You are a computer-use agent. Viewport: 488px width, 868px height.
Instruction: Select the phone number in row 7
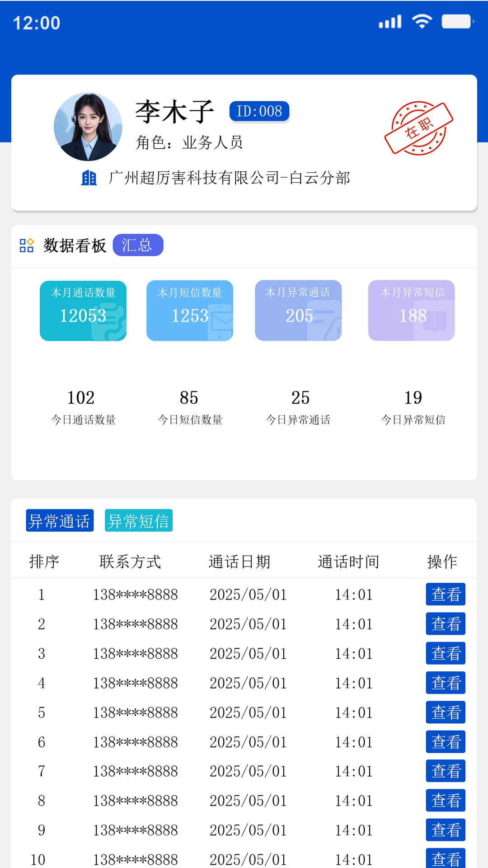(136, 771)
